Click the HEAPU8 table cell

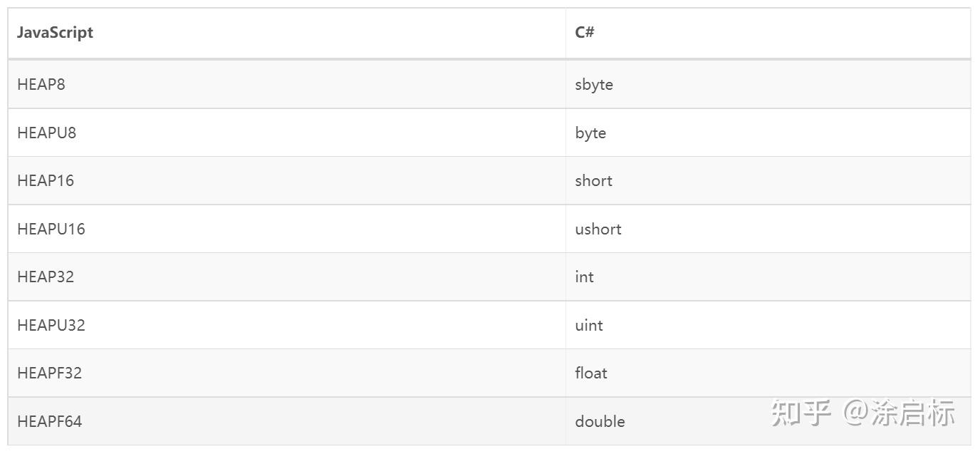[x=46, y=133]
